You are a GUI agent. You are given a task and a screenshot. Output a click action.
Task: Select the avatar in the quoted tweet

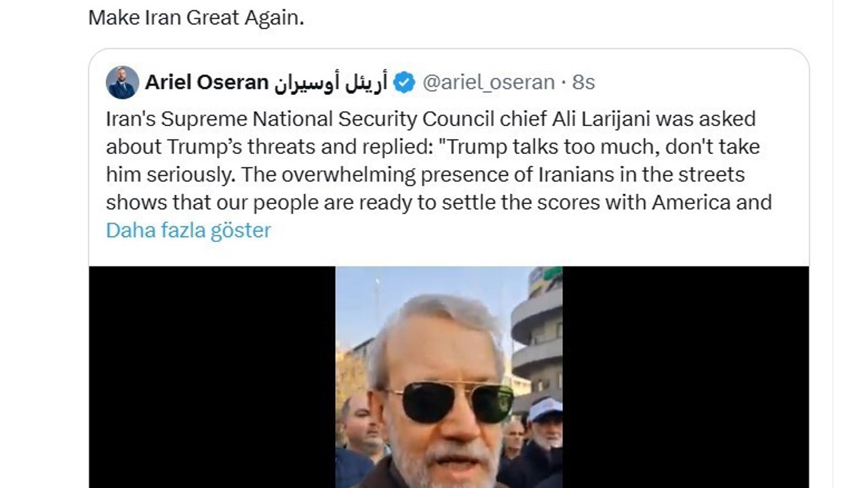point(123,82)
